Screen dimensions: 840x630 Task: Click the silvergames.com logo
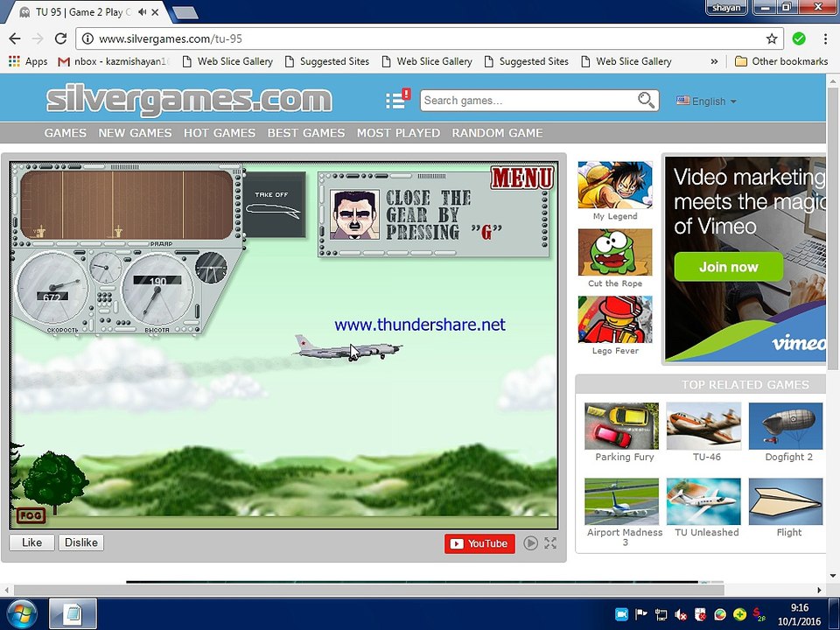pos(189,100)
